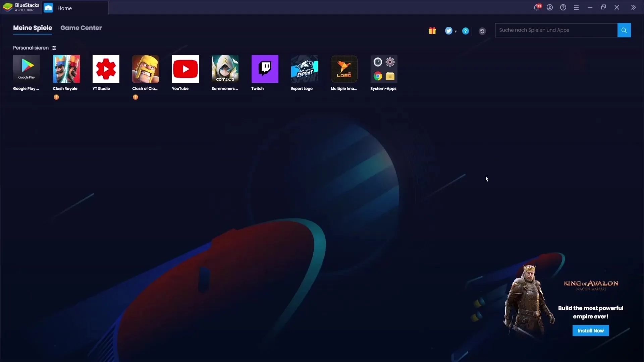Switch to the Game Center tab

(x=81, y=28)
